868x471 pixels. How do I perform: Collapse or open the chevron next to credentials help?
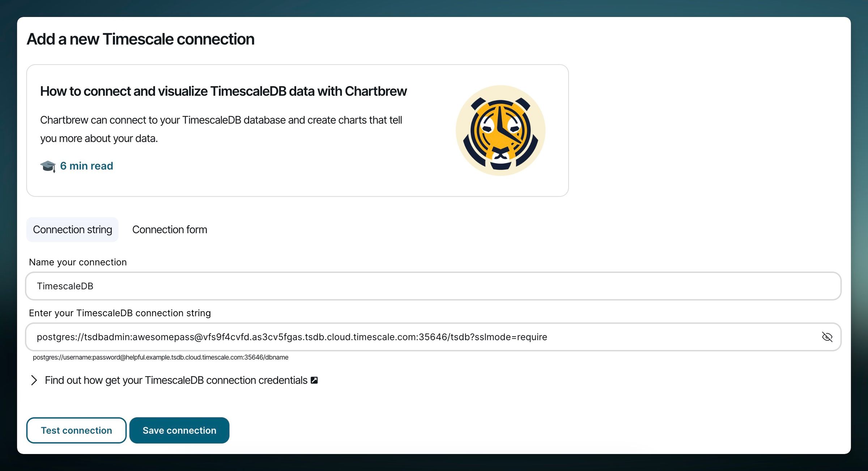coord(34,380)
